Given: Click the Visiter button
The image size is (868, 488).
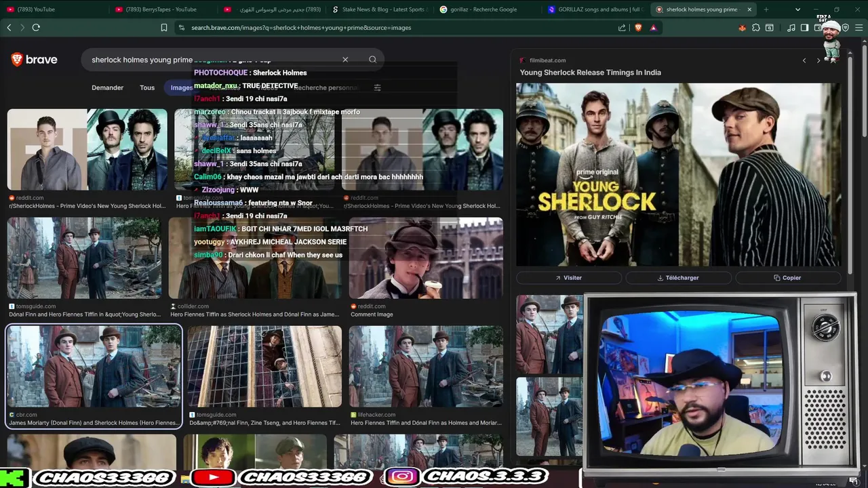Looking at the screenshot, I should 569,278.
